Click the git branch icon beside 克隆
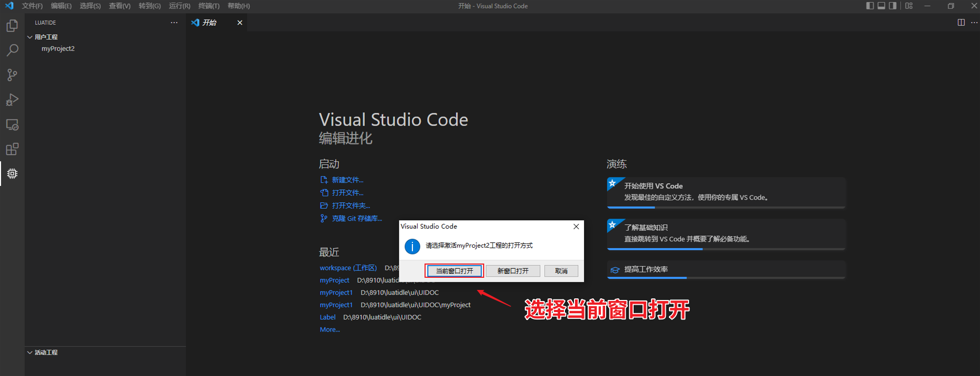980x376 pixels. coord(324,218)
